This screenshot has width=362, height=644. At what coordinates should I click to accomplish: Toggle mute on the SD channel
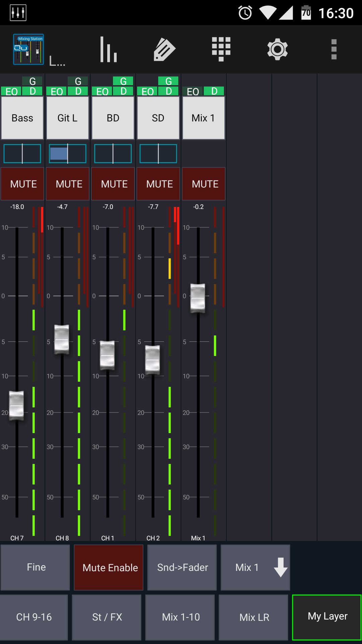click(x=159, y=184)
